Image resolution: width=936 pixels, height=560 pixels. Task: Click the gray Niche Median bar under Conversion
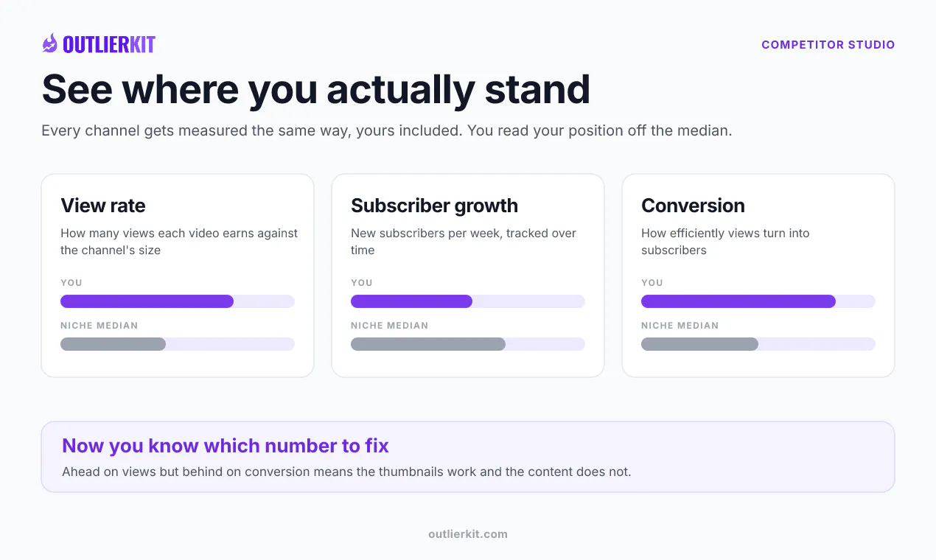click(x=699, y=344)
